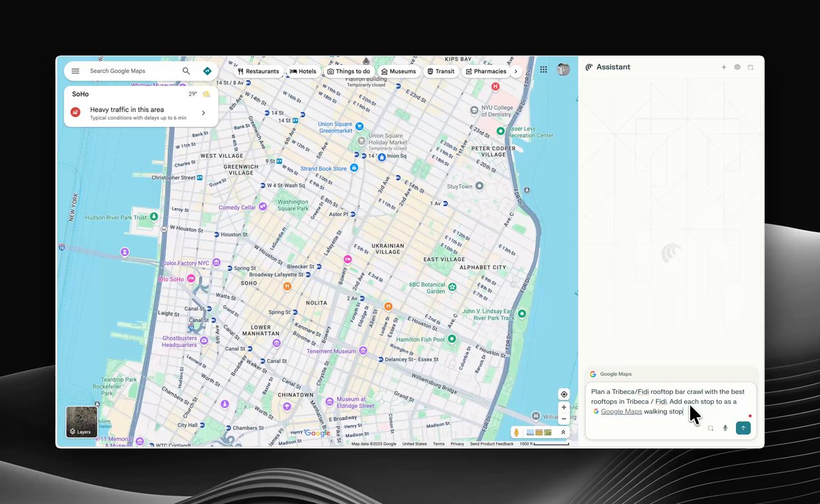Click the 6BC Botanical Garden pin
This screenshot has height=504, width=820.
452,287
